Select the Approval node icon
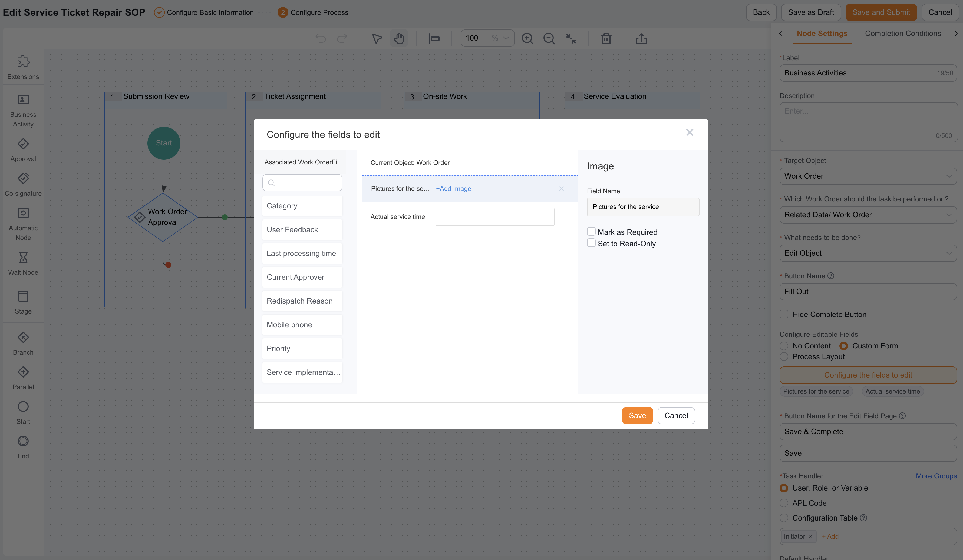The image size is (963, 560). tap(23, 144)
